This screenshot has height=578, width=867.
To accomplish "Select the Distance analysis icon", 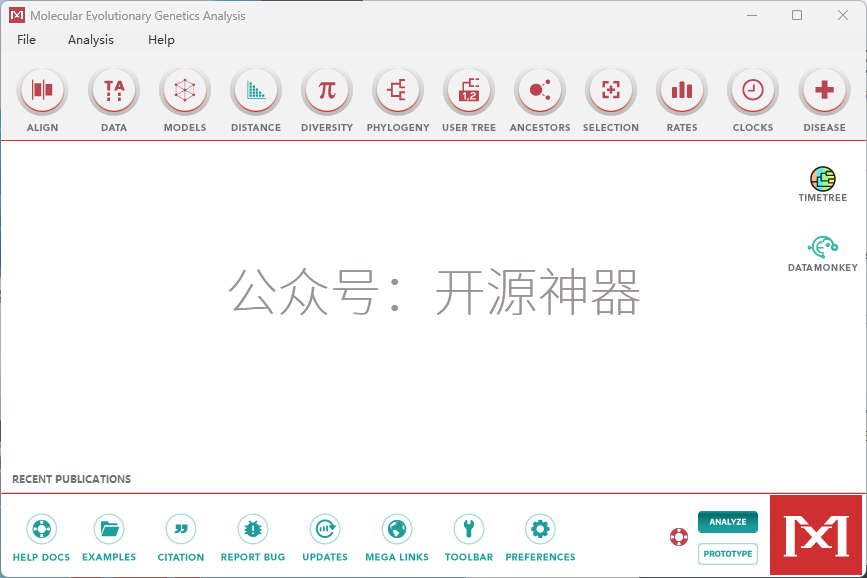I will click(256, 90).
